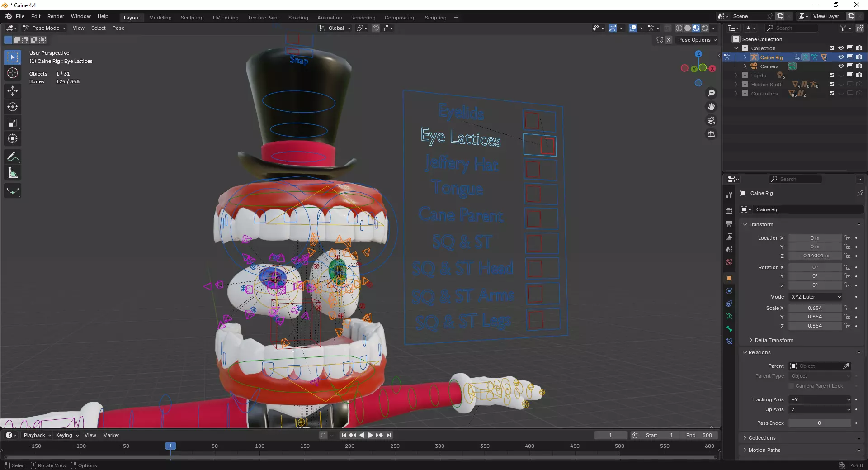868x470 pixels.
Task: Toggle Hidden Stuff collection checkbox
Action: (x=832, y=84)
